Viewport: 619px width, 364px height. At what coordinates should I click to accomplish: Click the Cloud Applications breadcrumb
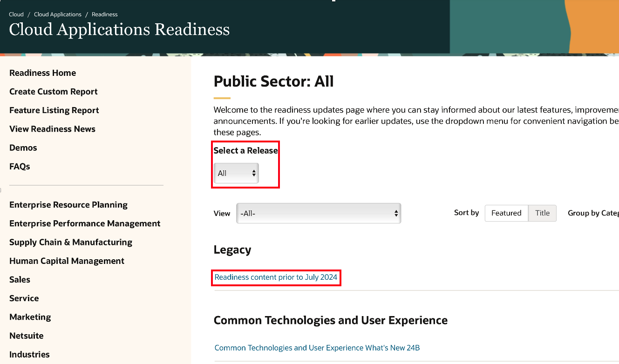coord(58,14)
